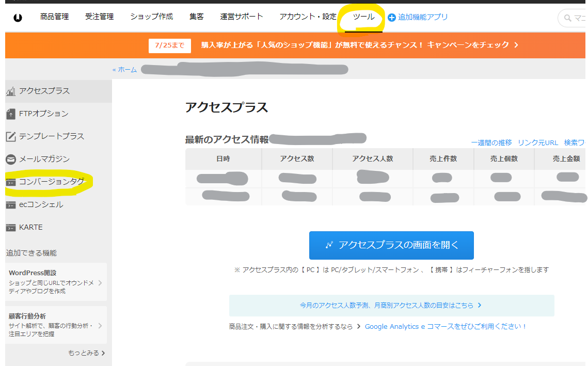
Task: Open the 集客 menu
Action: coord(197,17)
